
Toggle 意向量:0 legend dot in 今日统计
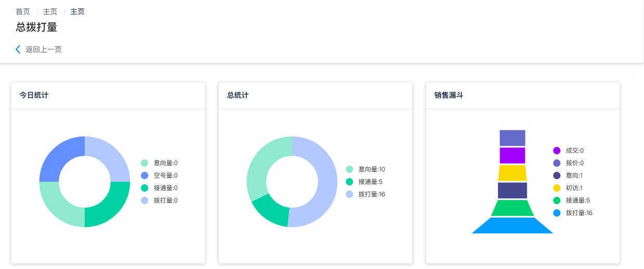[144, 163]
